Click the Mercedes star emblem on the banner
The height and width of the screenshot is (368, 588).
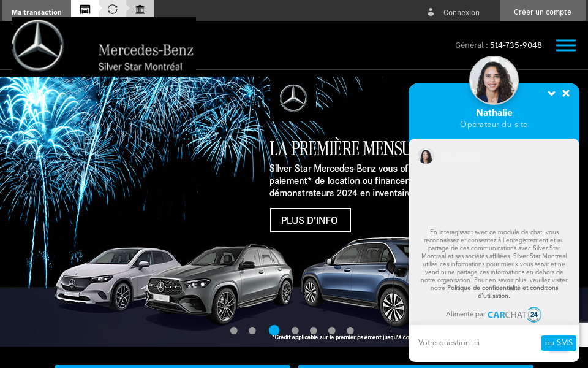coord(293,98)
